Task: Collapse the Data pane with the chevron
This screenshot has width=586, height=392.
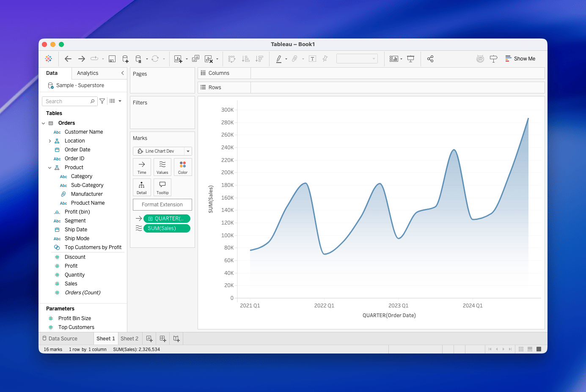Action: pos(123,73)
